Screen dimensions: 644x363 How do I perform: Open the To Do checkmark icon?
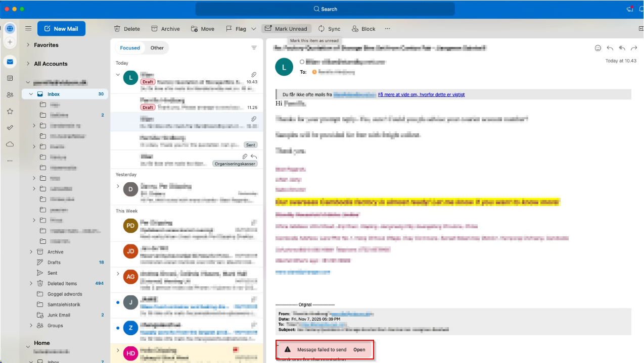(10, 128)
